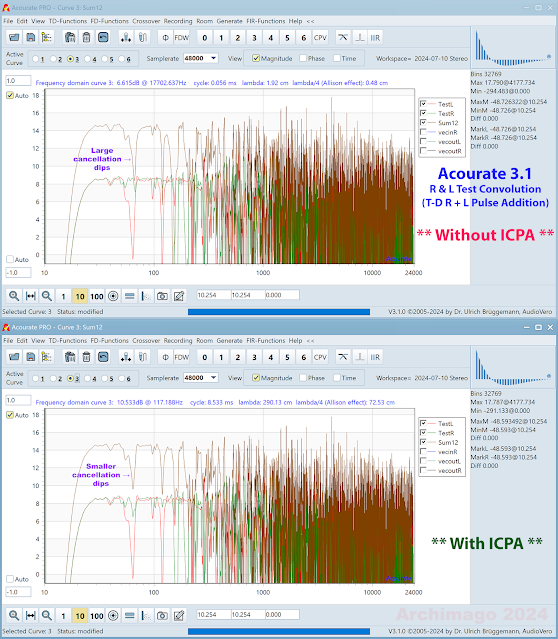Enable Phase checkbox in 'Without ICPA' window
Viewport: 558px width, 639px height.
303,58
